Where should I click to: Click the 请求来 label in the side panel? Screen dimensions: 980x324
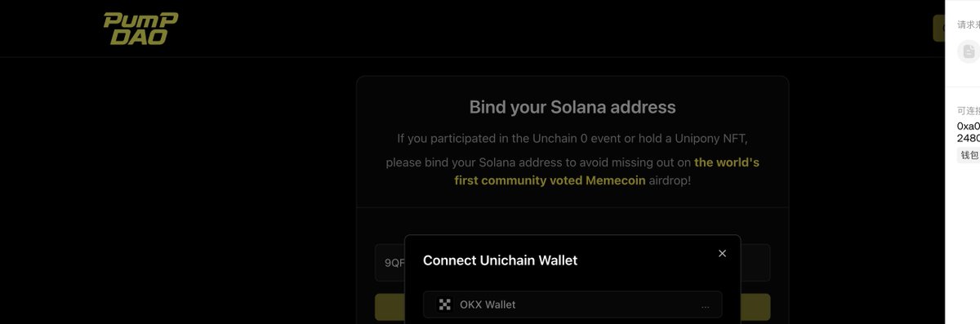point(969,24)
